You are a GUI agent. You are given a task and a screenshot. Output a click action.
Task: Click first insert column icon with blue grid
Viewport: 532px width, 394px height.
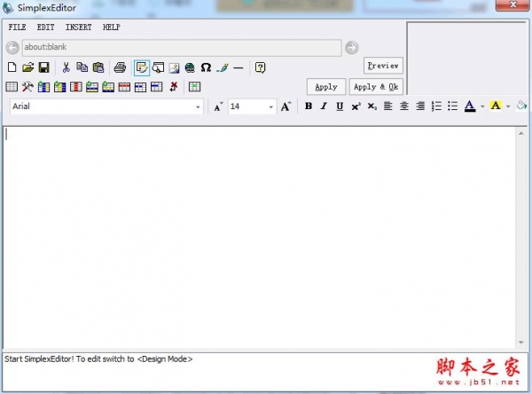click(43, 87)
